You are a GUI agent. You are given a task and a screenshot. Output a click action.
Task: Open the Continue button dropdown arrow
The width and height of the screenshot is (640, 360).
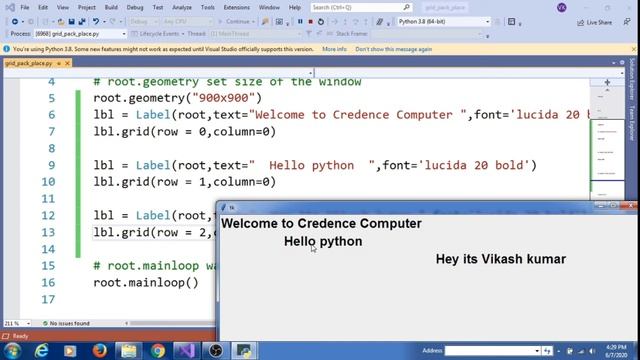coord(253,22)
